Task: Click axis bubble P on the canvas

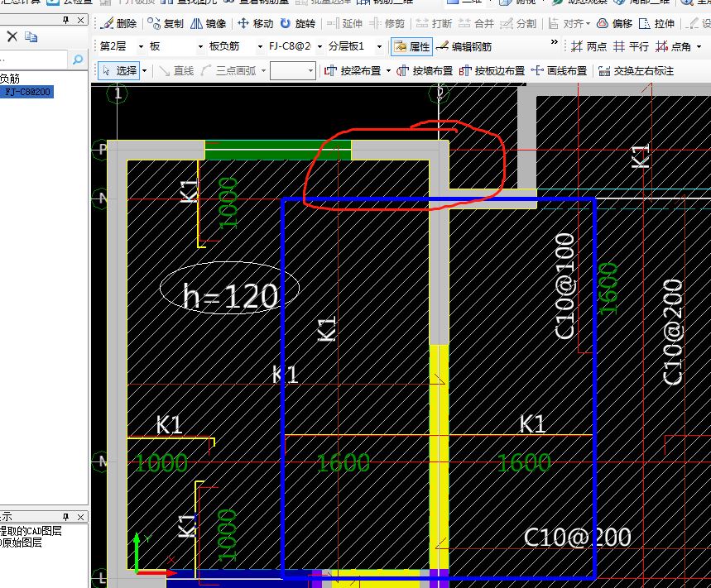Action: 101,149
